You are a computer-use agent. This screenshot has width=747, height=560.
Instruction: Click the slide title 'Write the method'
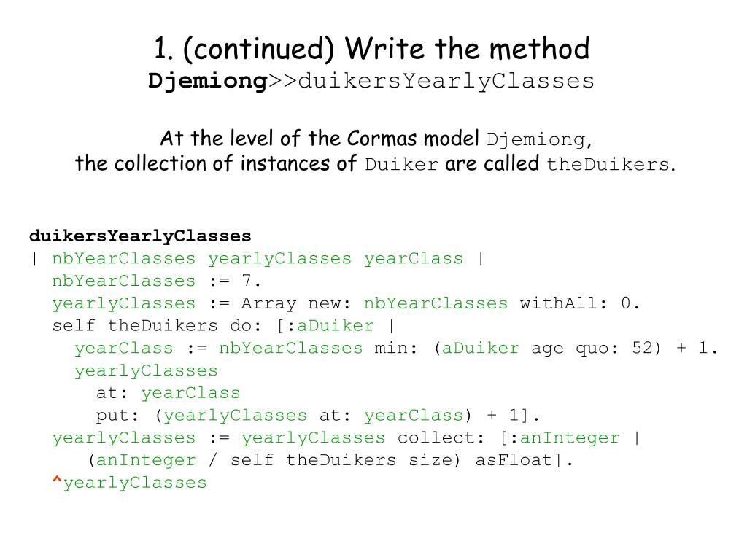(467, 49)
